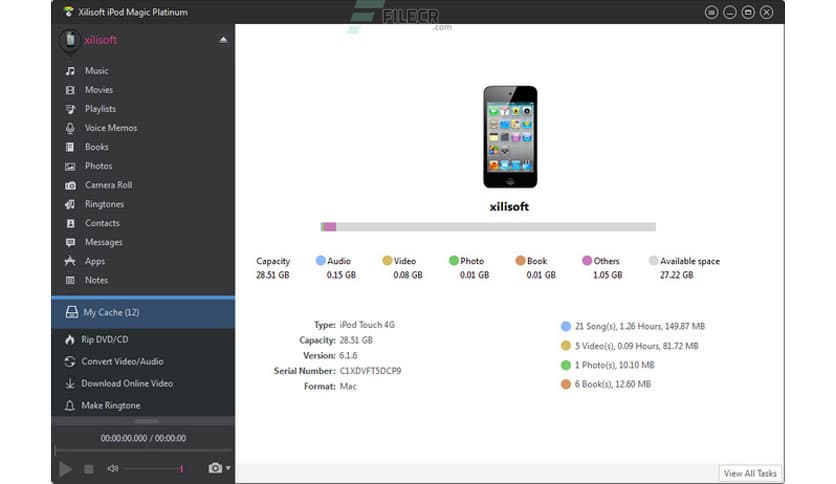The width and height of the screenshot is (836, 484).
Task: Take a snapshot with the camera icon
Action: 215,468
